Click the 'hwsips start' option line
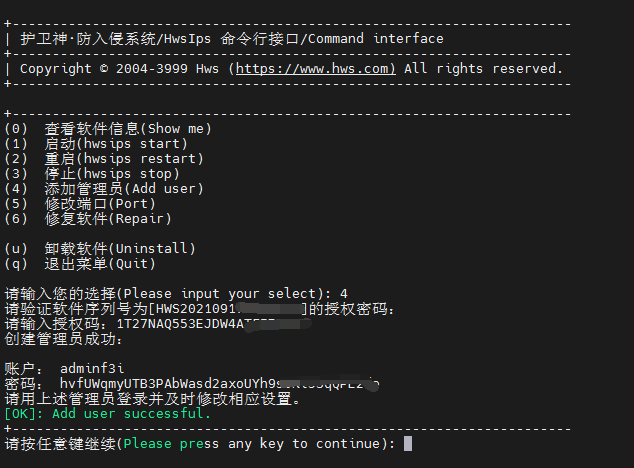 (116, 143)
